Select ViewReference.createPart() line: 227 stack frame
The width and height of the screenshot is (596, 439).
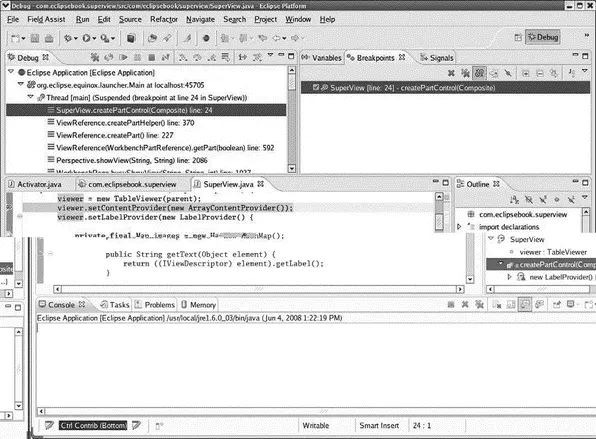point(114,135)
